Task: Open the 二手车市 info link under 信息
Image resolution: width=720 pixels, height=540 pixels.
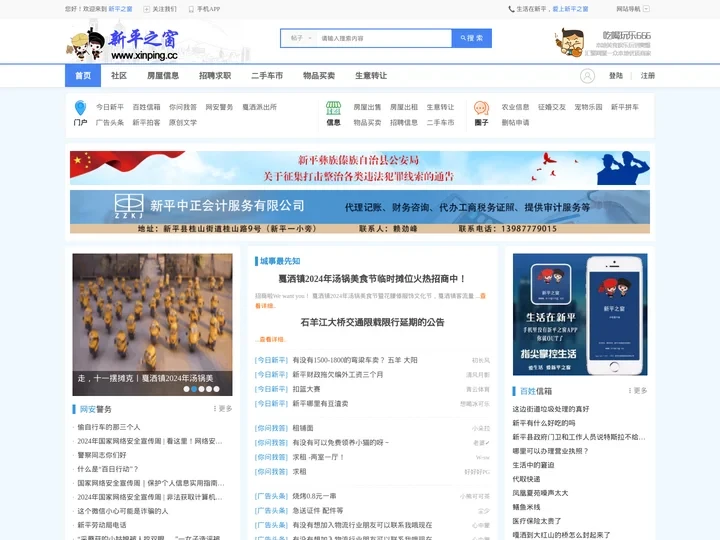Action: pos(440,123)
